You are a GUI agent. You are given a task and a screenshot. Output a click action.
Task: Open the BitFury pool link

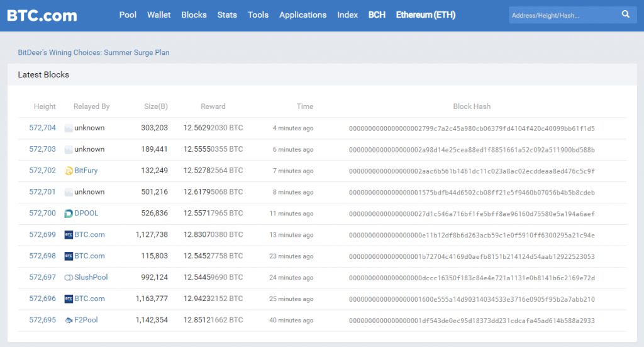pyautogui.click(x=86, y=171)
